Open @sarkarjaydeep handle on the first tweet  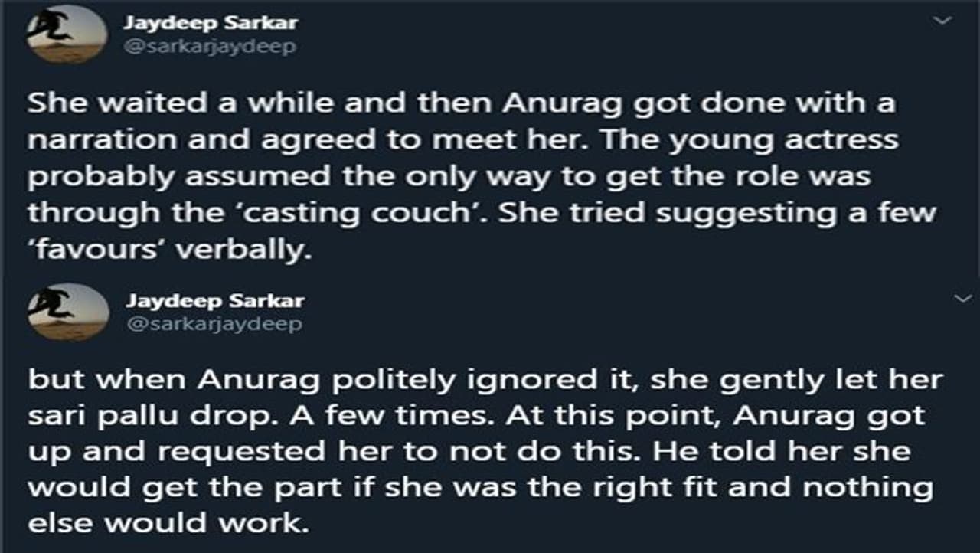(x=210, y=46)
